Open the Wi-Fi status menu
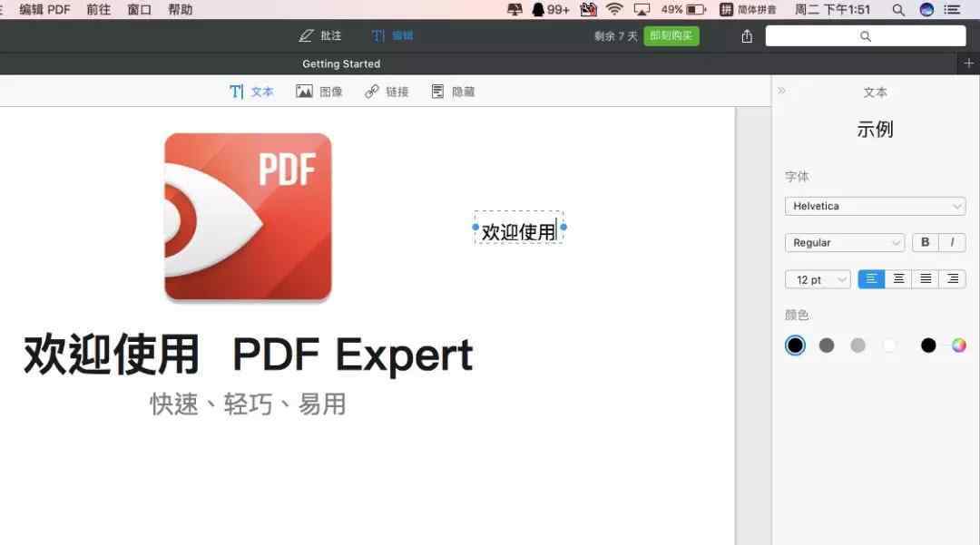Viewport: 980px width, 545px height. tap(614, 9)
